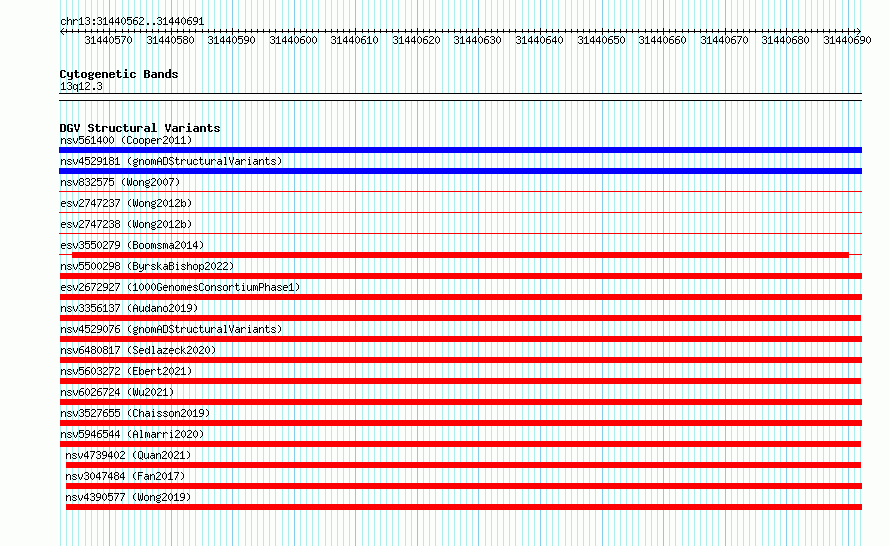Click ruler coordinate 31440580
890x546 pixels.
click(170, 40)
